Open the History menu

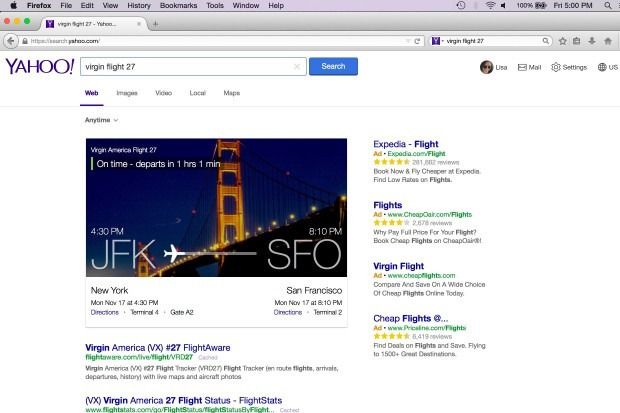[x=139, y=6]
